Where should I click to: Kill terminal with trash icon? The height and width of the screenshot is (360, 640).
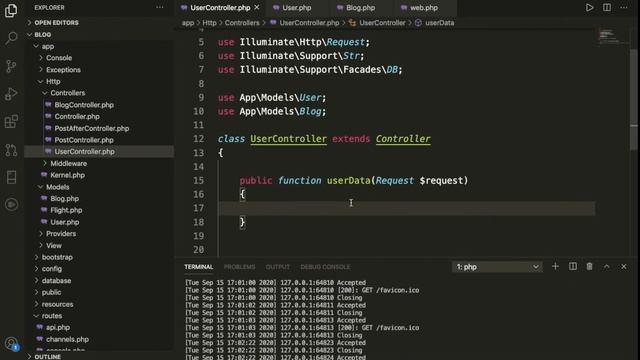pos(589,267)
